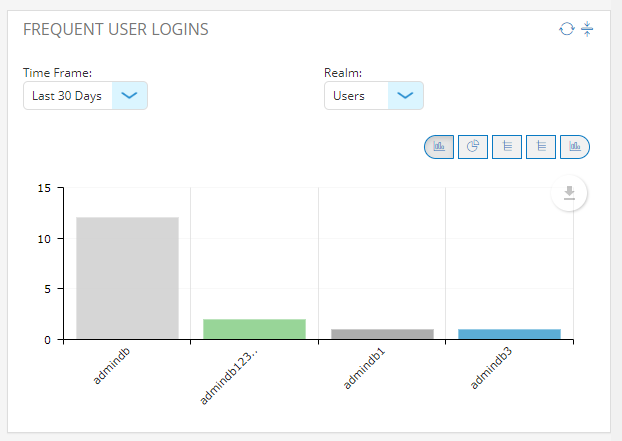Switch to the pie chart view
622x441 pixels.
tap(473, 147)
